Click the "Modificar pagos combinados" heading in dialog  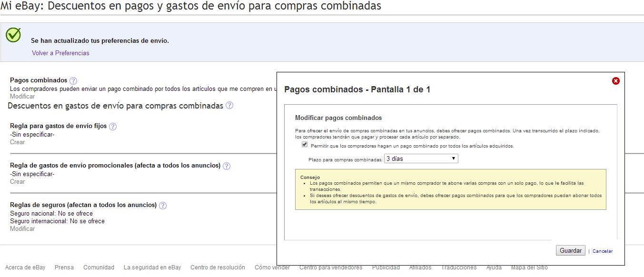(338, 118)
